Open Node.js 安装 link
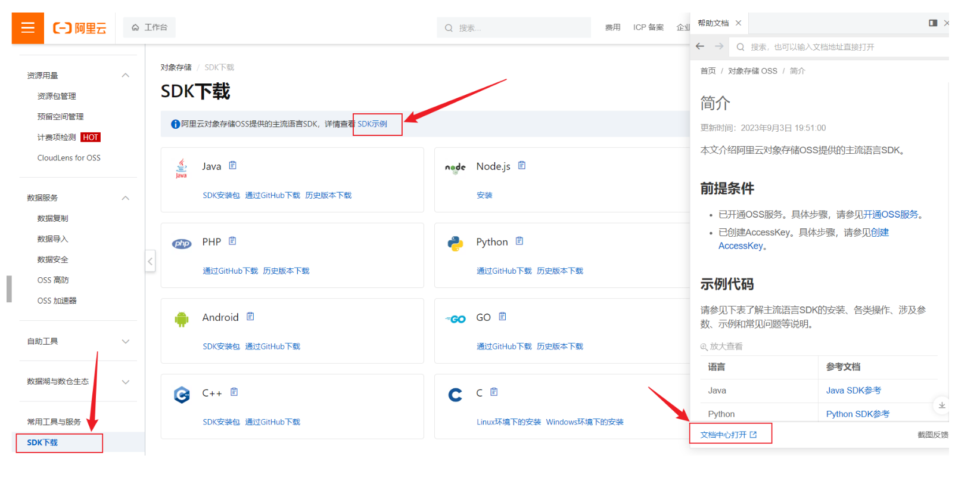This screenshot has height=477, width=980. (484, 196)
